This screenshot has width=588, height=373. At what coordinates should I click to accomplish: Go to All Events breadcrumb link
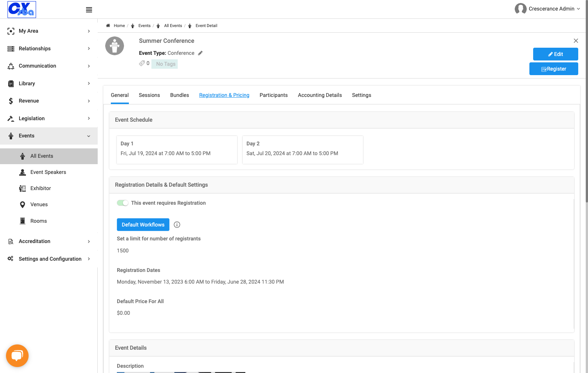pos(173,26)
